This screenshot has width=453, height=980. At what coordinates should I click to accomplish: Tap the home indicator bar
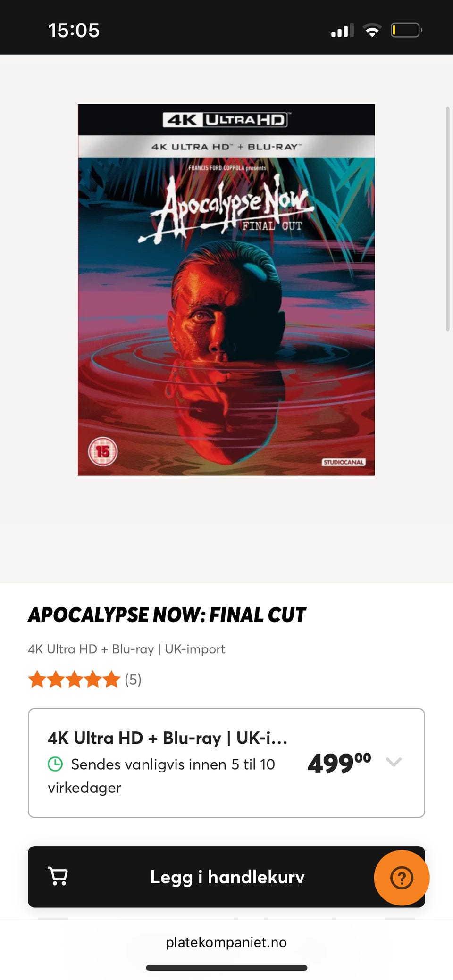(x=226, y=968)
